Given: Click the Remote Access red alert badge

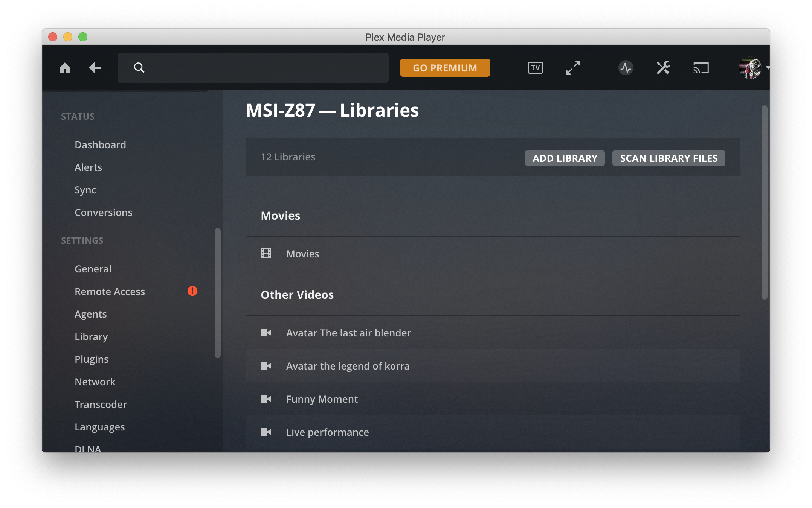Looking at the screenshot, I should [192, 291].
